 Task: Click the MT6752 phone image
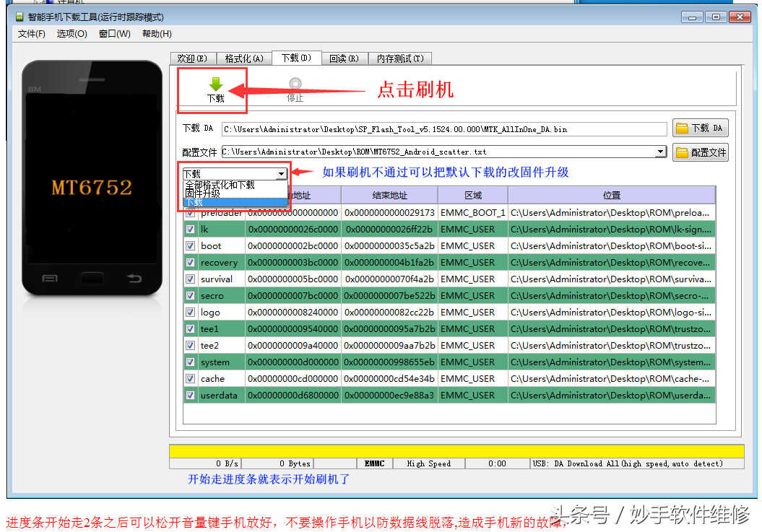point(92,178)
